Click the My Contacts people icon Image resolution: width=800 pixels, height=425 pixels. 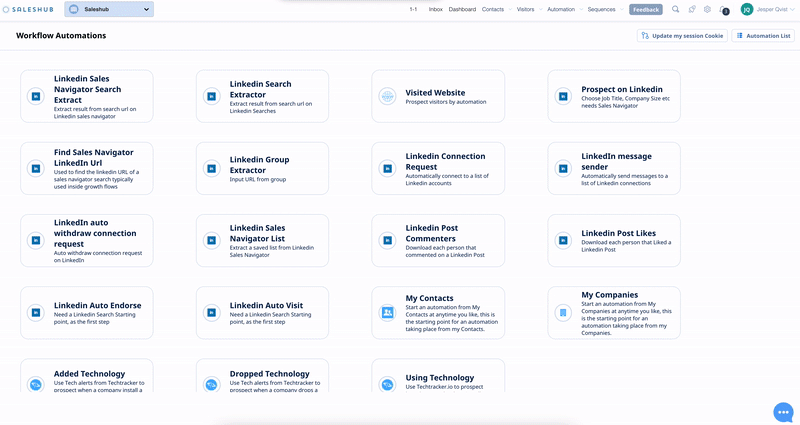pos(387,313)
